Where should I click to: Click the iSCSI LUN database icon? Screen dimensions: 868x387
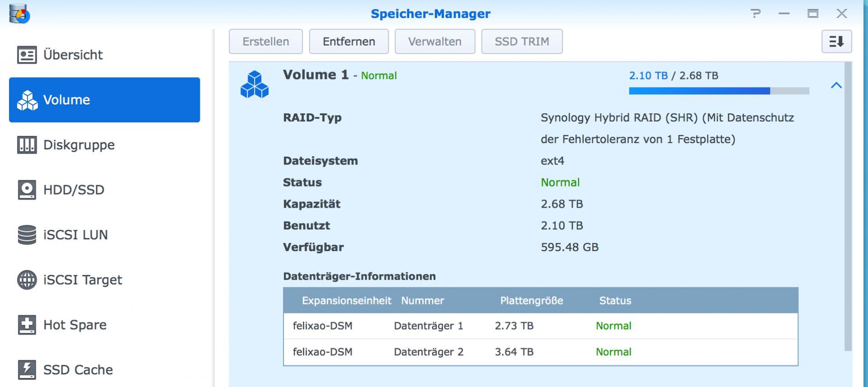27,235
